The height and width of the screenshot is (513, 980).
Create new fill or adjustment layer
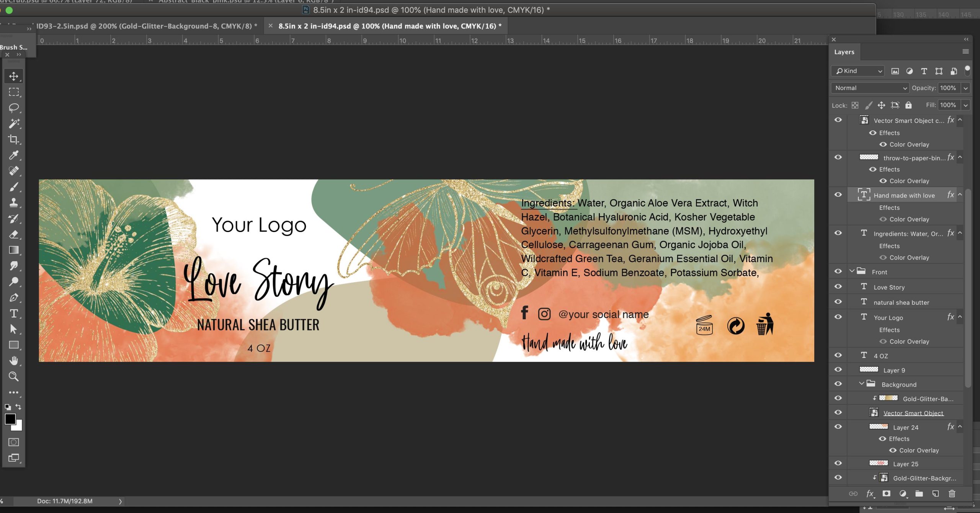click(903, 494)
